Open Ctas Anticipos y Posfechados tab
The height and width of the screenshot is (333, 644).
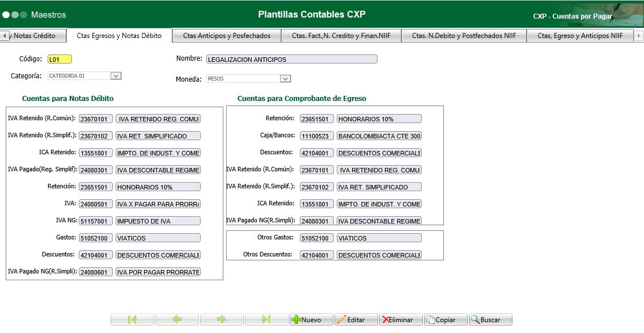point(227,36)
